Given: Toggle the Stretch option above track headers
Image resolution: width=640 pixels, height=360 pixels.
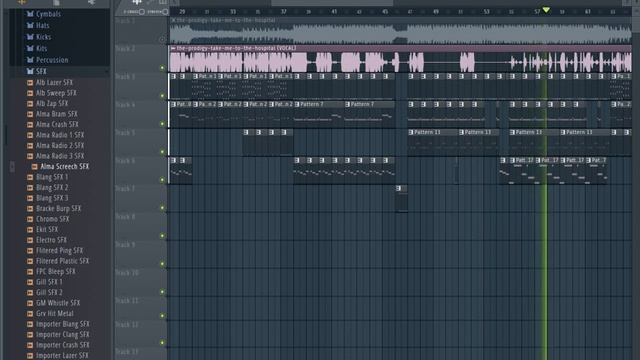Looking at the screenshot, I should coord(165,12).
